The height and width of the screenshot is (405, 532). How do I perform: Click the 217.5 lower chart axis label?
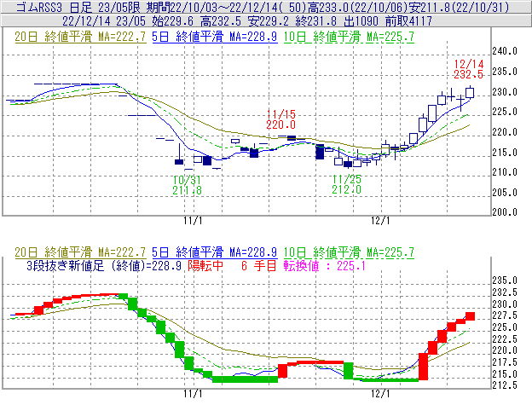505,362
